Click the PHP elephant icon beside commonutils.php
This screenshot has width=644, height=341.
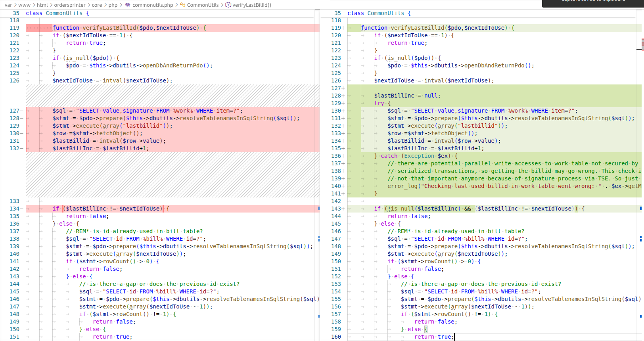coord(128,5)
